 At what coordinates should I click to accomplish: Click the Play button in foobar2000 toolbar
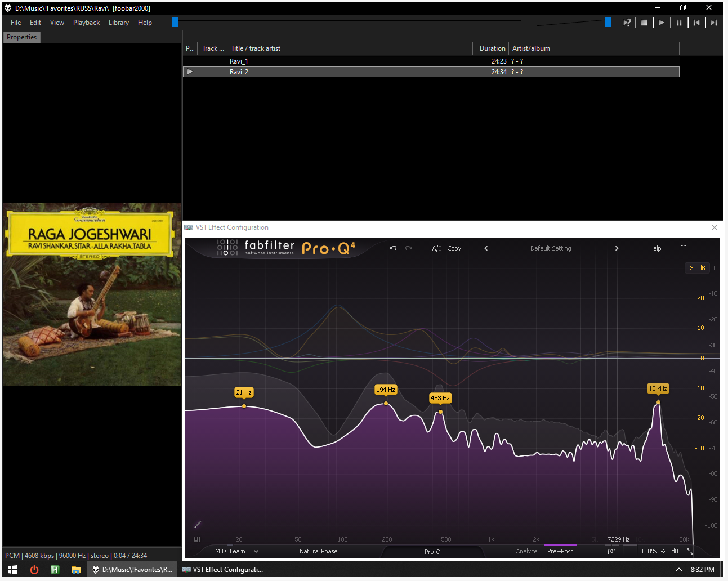click(x=662, y=23)
